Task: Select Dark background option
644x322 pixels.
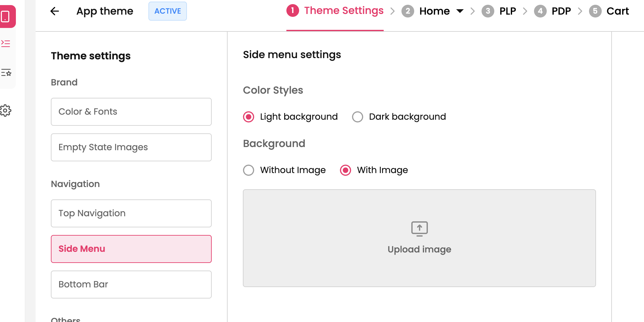Action: point(358,117)
